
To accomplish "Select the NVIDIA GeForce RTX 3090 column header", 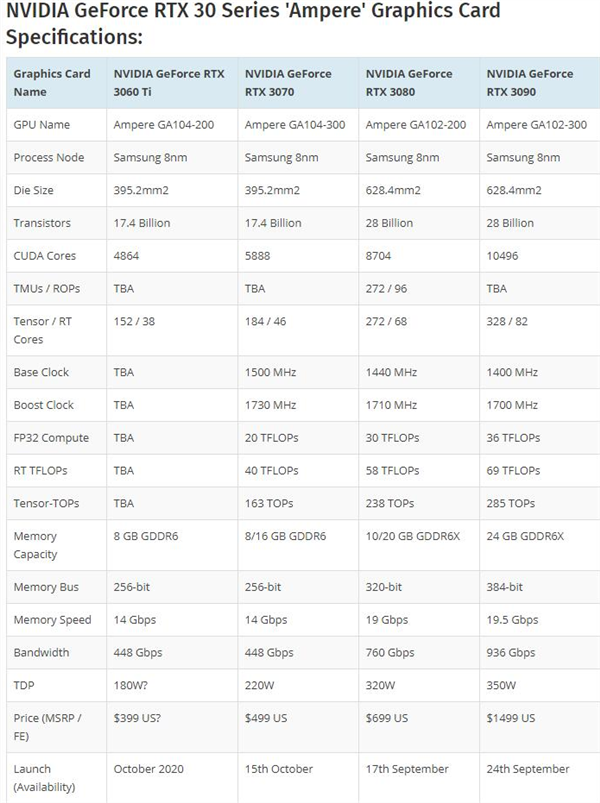I will coord(529,82).
